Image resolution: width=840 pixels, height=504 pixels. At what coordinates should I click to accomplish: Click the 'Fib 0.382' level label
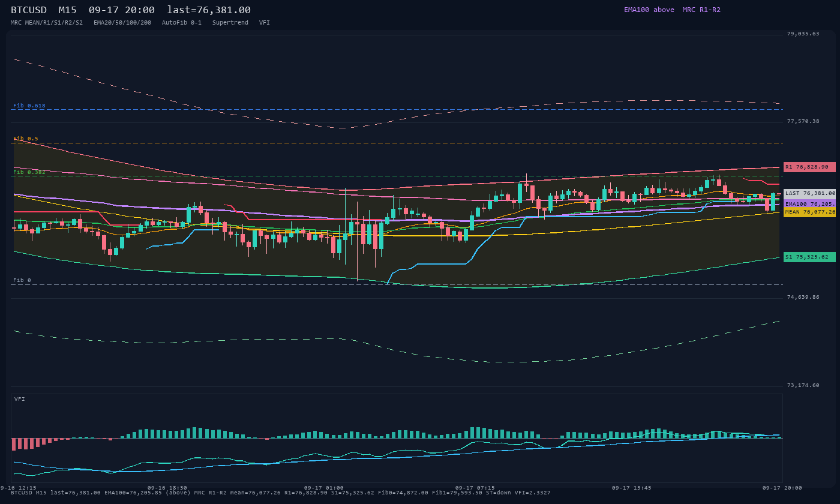click(x=29, y=172)
